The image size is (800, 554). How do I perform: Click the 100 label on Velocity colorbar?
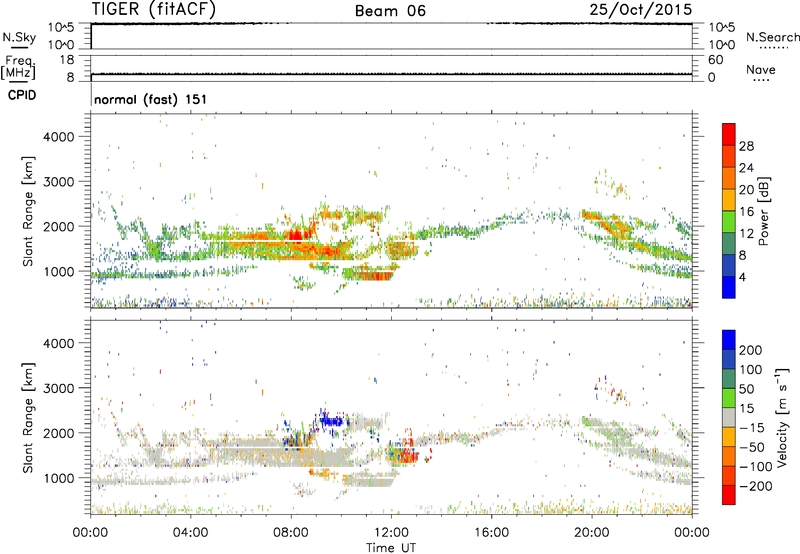[x=751, y=370]
